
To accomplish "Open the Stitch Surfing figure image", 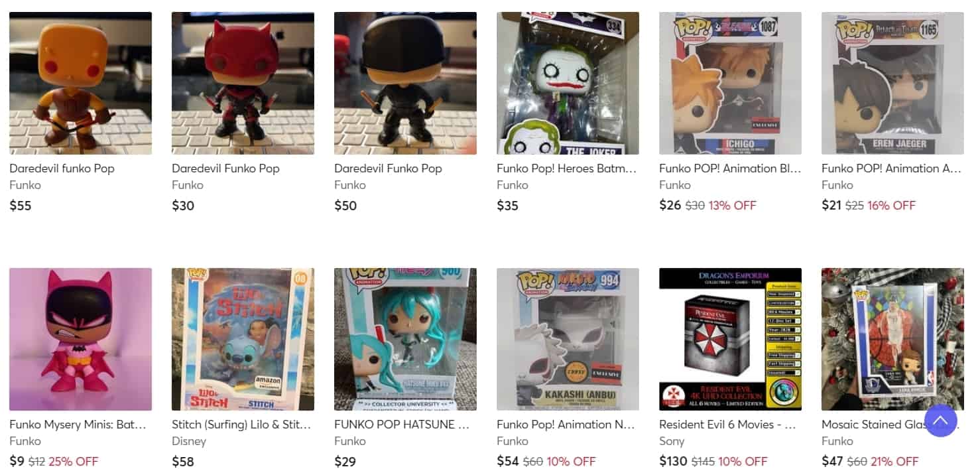I will pos(243,339).
